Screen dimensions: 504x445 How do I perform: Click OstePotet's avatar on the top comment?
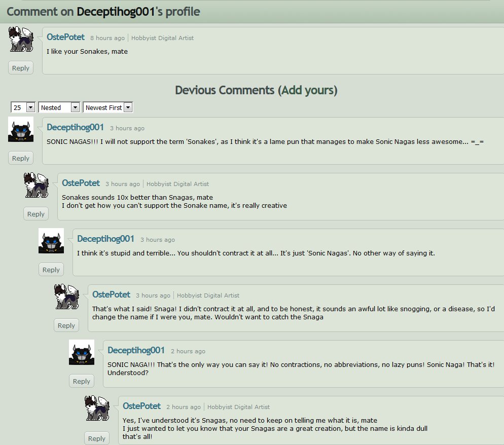[x=21, y=39]
